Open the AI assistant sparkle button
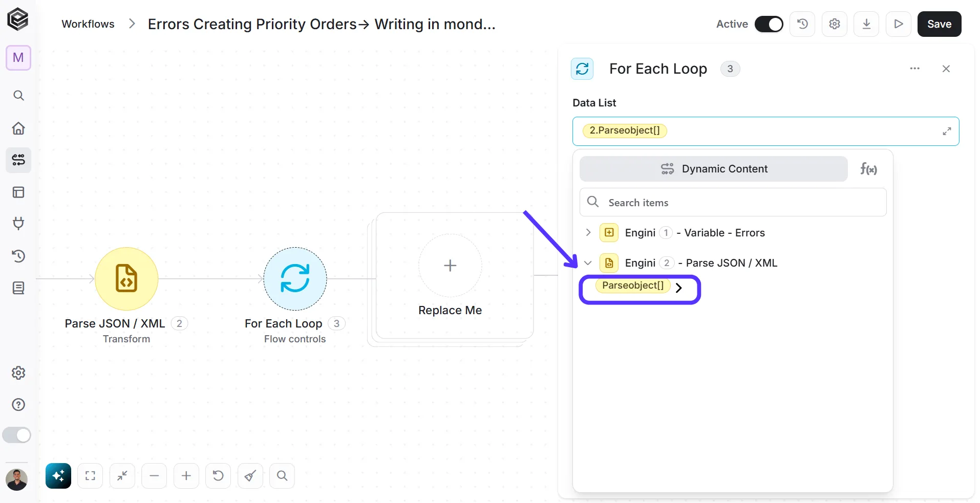Image resolution: width=980 pixels, height=503 pixels. pos(58,476)
